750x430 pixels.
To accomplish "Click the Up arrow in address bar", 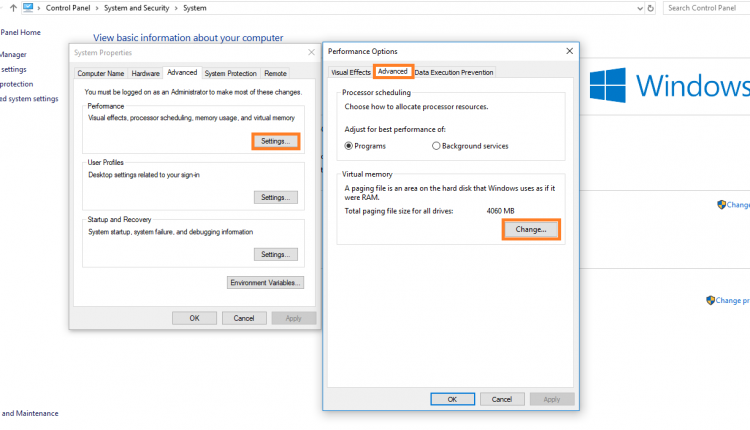I will [x=13, y=8].
